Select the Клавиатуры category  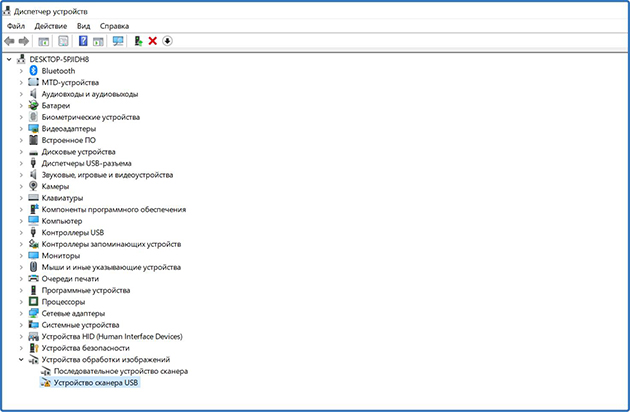pyautogui.click(x=62, y=197)
